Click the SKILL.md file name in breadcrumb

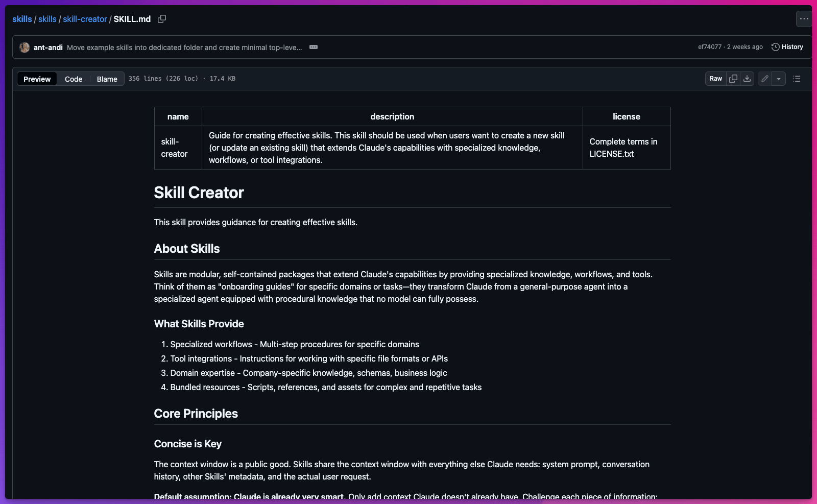point(132,19)
